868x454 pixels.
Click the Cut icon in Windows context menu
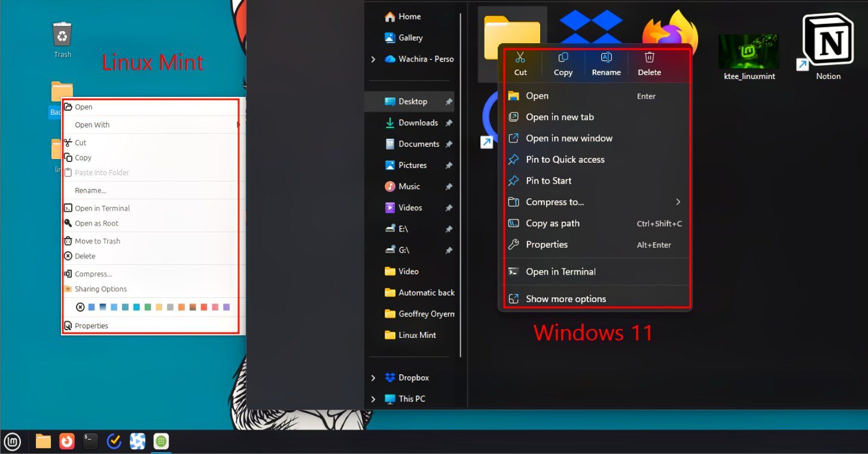(520, 57)
